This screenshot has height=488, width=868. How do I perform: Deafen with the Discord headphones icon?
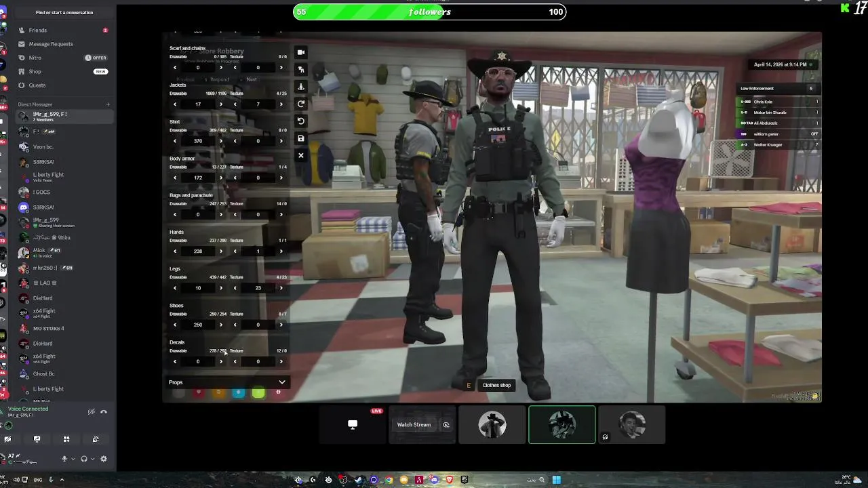pyautogui.click(x=84, y=459)
